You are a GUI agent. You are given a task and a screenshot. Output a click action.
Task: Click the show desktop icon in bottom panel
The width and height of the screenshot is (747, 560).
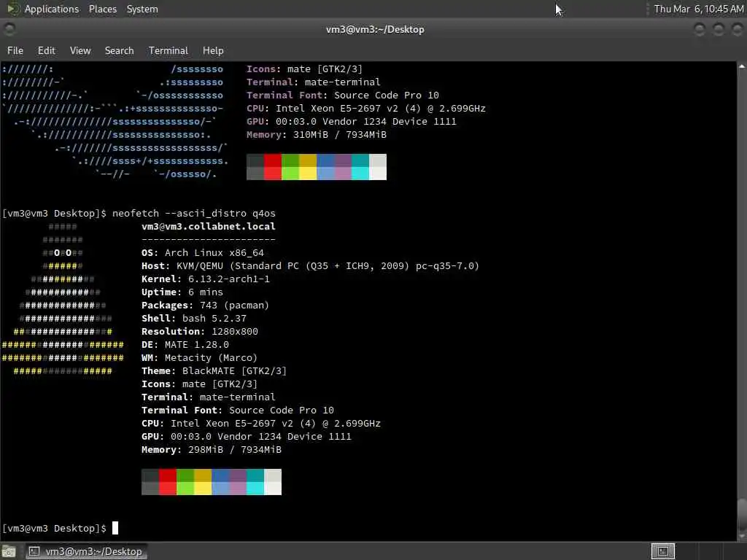tap(9, 551)
